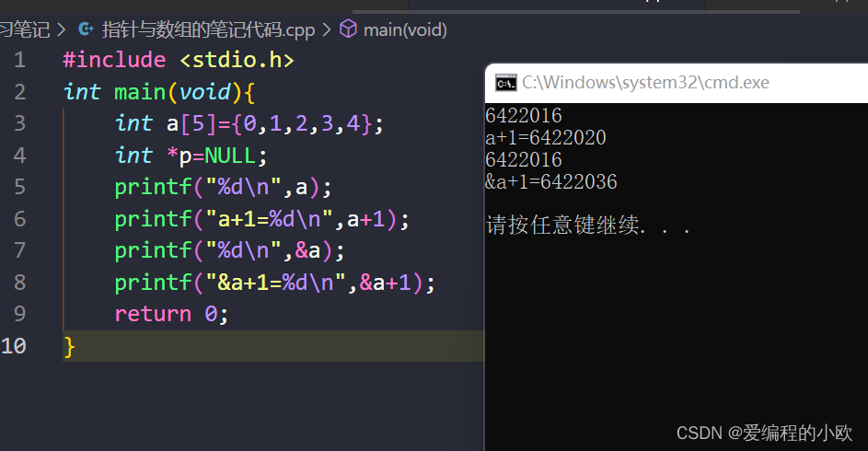Click first 6422016 output line in console

524,116
